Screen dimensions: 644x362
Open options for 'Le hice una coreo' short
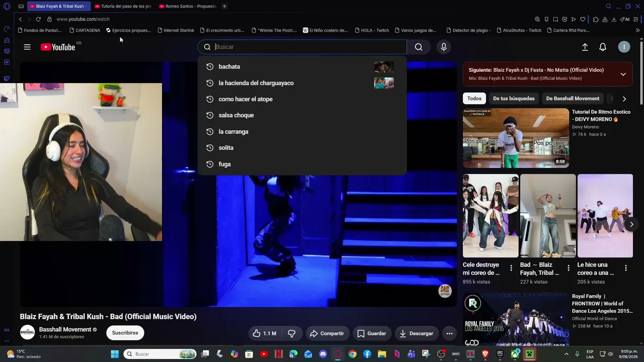[626, 268]
